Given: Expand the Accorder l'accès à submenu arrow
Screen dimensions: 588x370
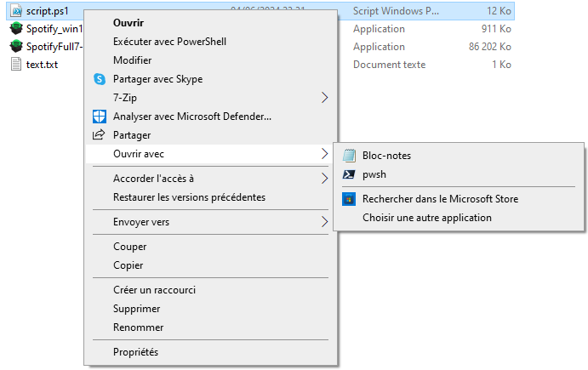Looking at the screenshot, I should coord(324,179).
